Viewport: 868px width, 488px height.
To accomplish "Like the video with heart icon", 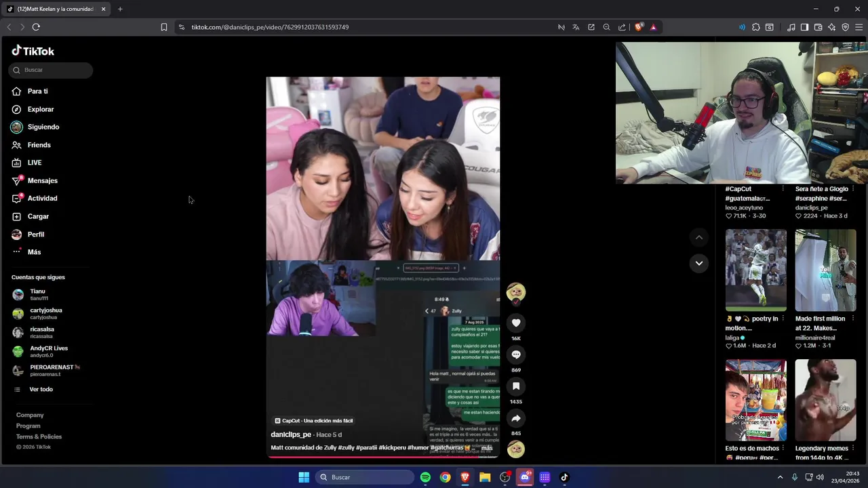I will [516, 323].
